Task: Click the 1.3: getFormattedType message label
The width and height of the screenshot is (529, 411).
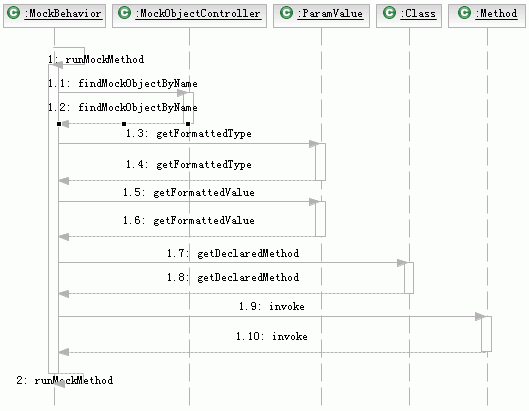Action: point(189,134)
